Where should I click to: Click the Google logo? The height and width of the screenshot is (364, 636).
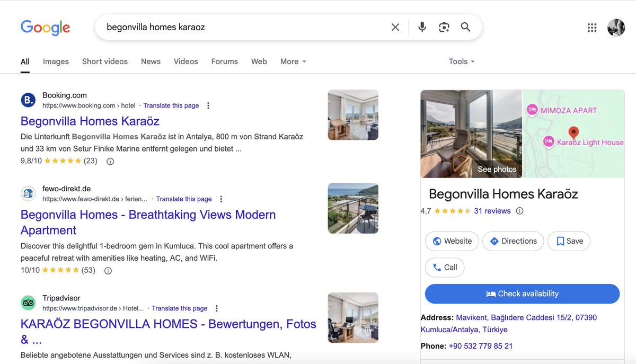click(x=45, y=28)
